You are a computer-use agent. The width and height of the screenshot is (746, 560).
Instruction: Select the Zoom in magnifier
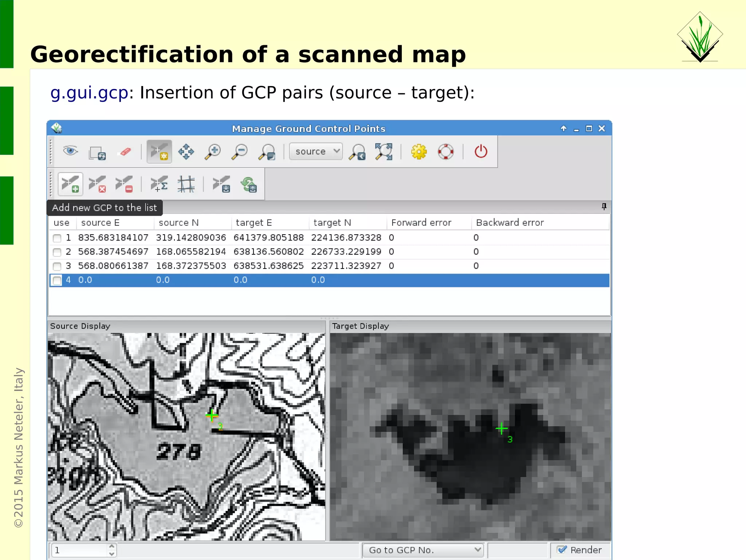pyautogui.click(x=213, y=152)
